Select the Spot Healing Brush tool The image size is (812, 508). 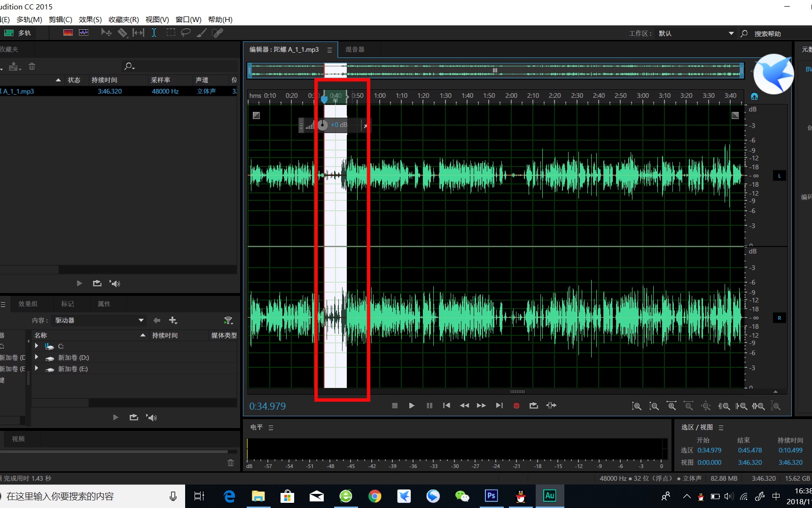tap(217, 33)
